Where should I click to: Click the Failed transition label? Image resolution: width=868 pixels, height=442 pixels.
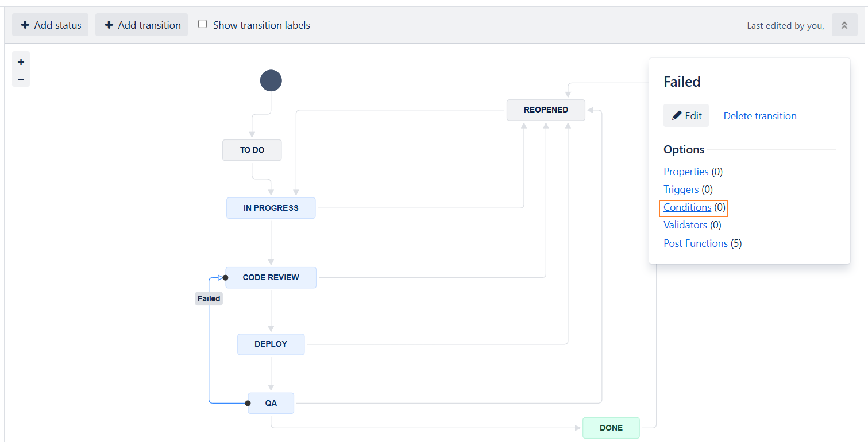(209, 298)
